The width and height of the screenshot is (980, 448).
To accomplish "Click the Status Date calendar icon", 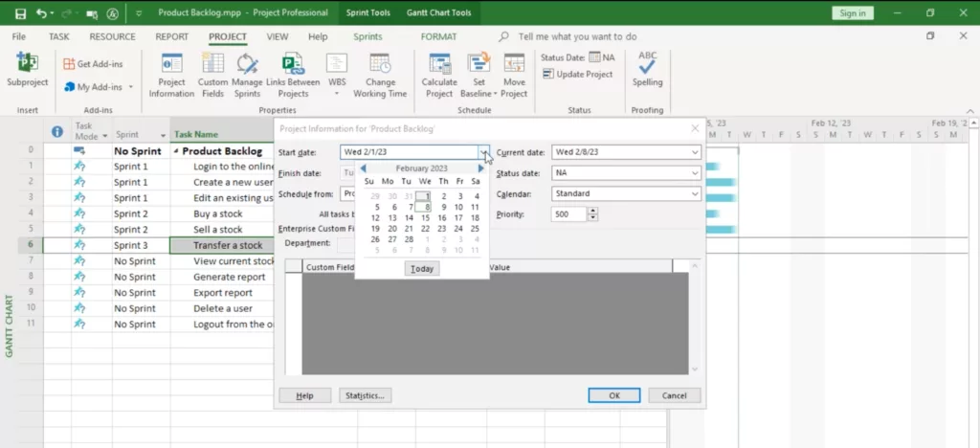I will 594,57.
